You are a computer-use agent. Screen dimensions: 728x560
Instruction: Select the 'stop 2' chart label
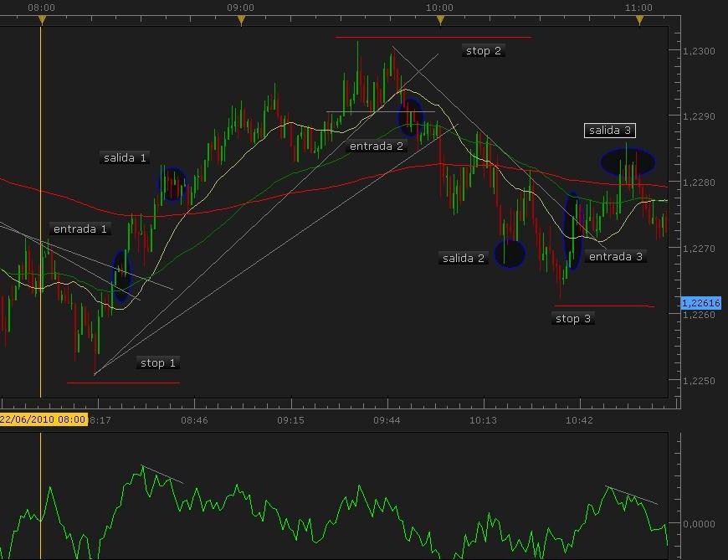[x=484, y=50]
